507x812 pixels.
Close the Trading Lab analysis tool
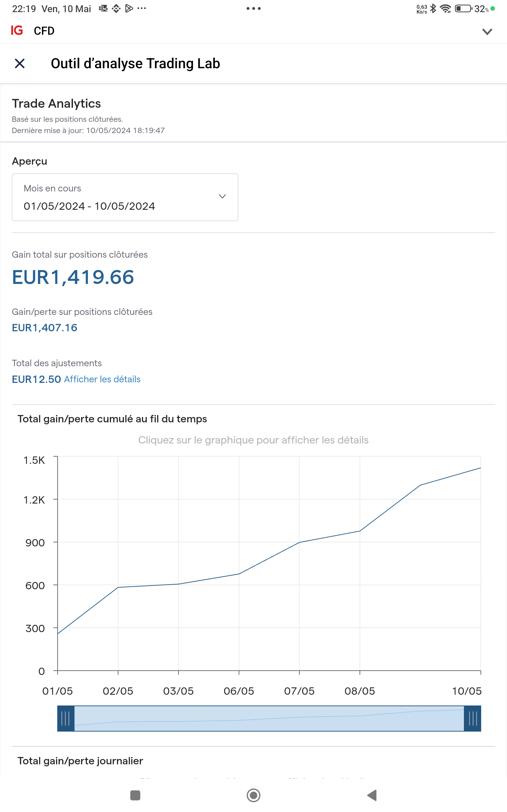(x=20, y=63)
